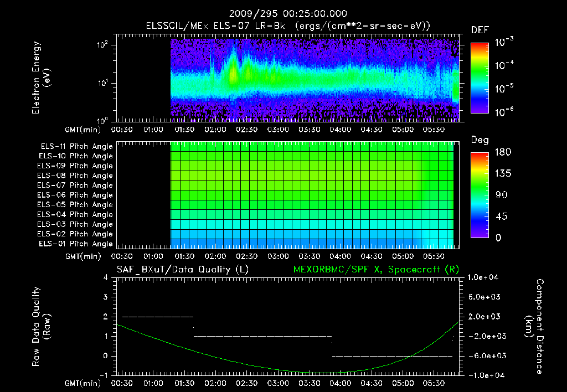Click the 05:30 tick label under the bottom panel
This screenshot has height=392, width=567.
click(x=434, y=383)
